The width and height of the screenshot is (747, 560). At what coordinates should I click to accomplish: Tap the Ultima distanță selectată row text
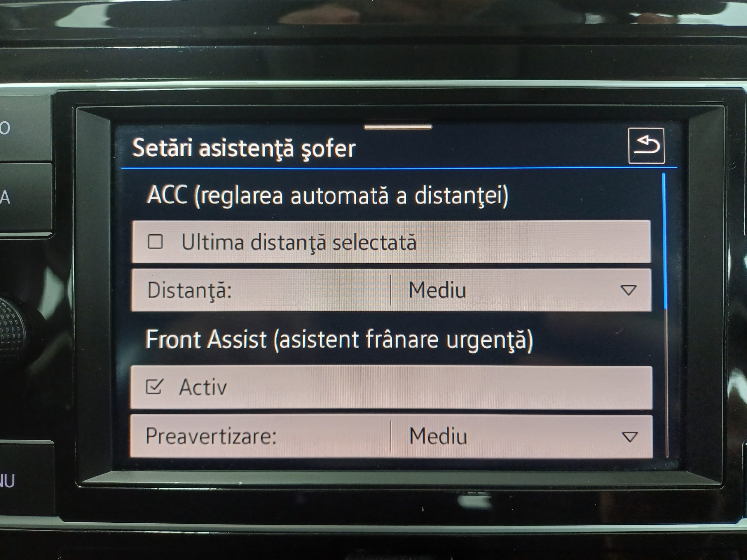(299, 242)
